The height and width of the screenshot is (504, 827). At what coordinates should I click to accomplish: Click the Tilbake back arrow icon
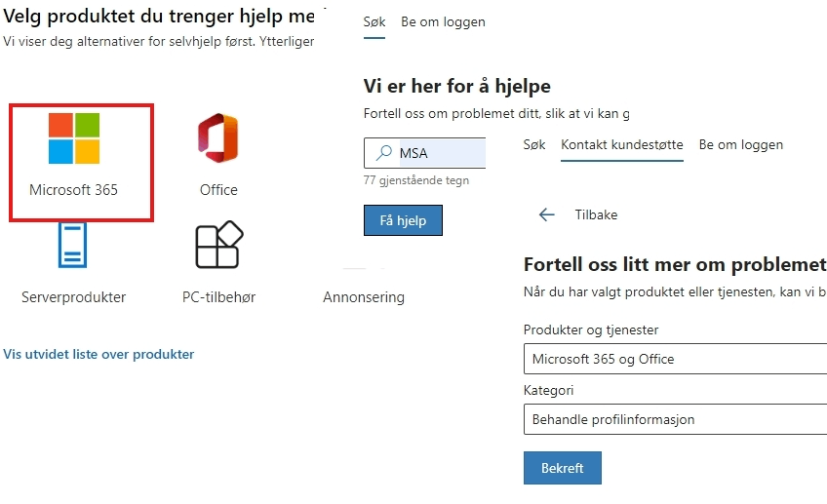click(546, 214)
